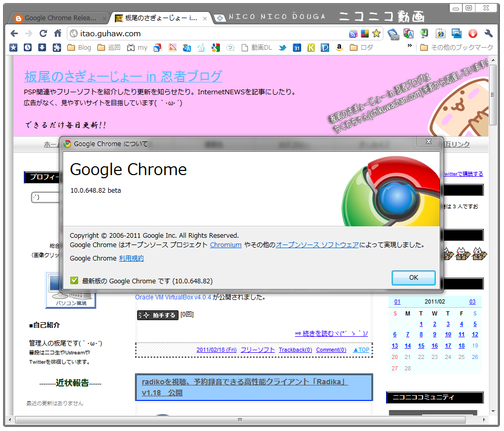Click the blue picture window extension icon

tap(456, 34)
